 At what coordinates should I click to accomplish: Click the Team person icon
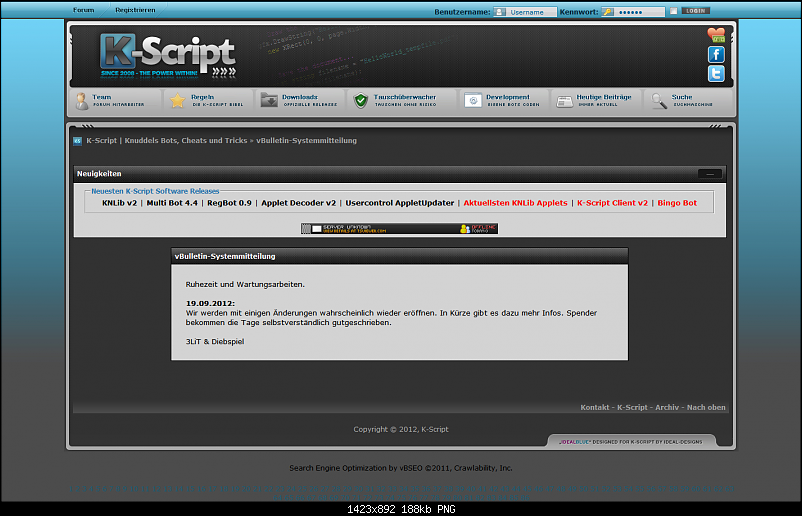(81, 101)
